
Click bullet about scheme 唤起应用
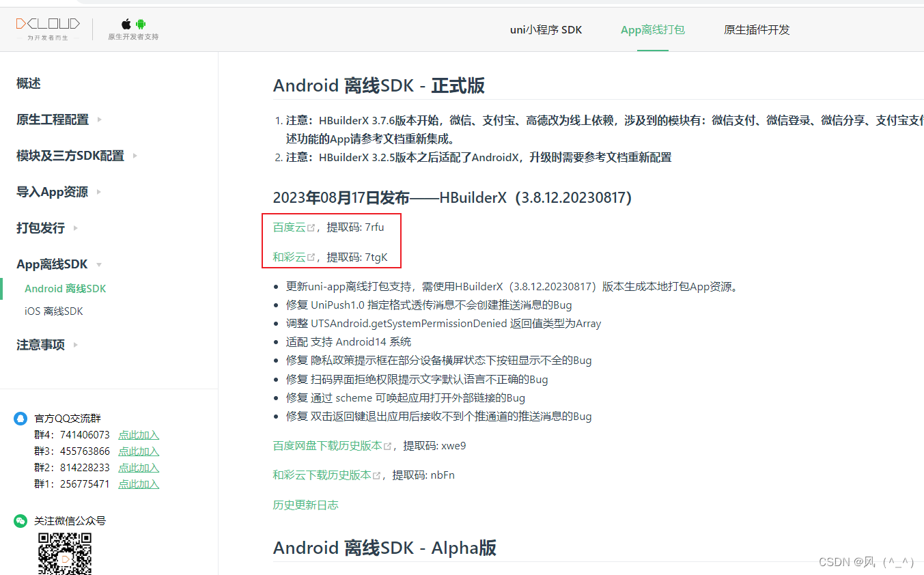[x=406, y=397]
